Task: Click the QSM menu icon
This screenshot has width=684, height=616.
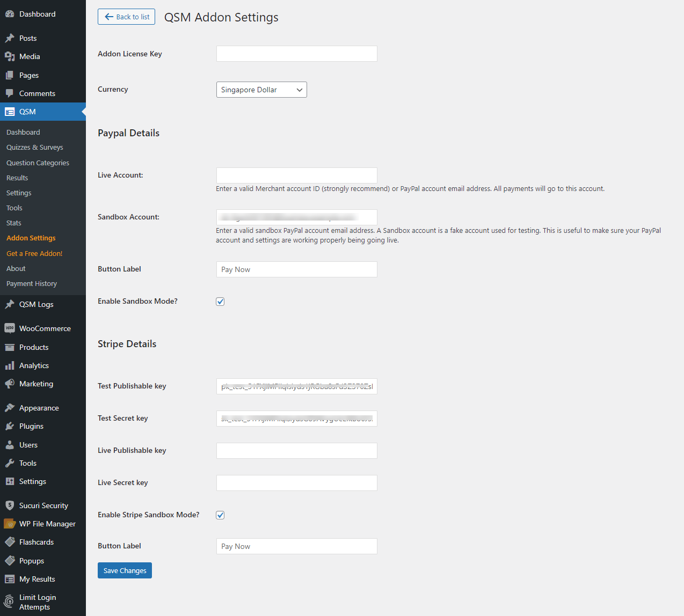Action: coord(10,112)
